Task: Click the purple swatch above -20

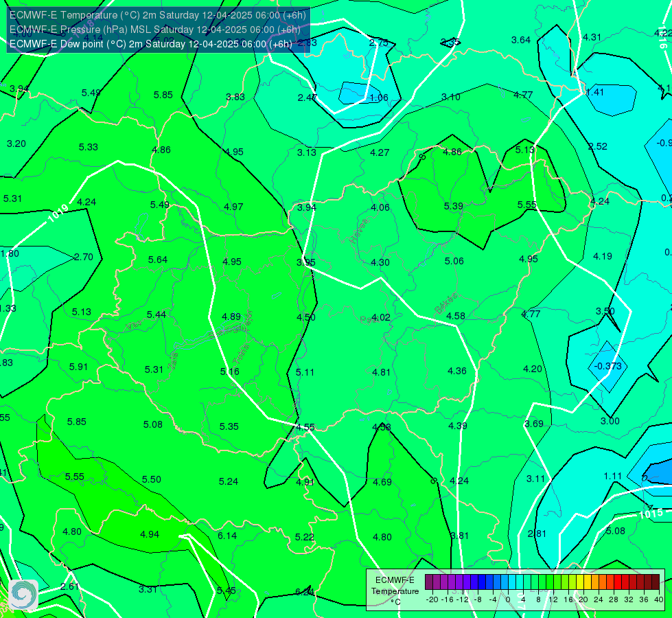Action: point(429,582)
